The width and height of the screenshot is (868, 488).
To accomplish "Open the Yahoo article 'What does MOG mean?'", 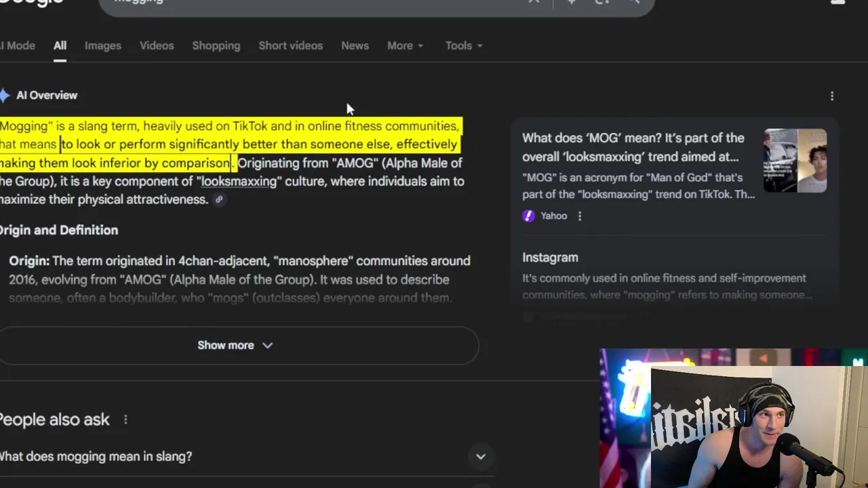I will coord(633,147).
